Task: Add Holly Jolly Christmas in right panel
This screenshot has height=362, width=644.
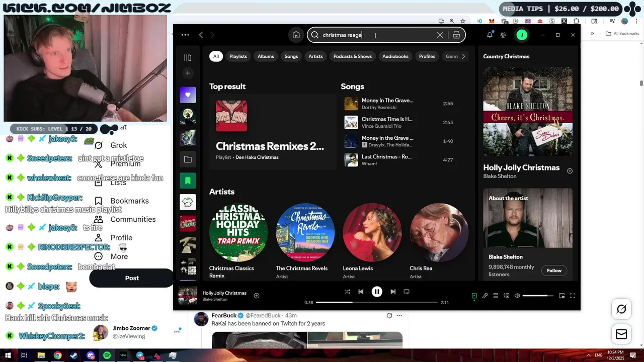Action: (x=570, y=171)
